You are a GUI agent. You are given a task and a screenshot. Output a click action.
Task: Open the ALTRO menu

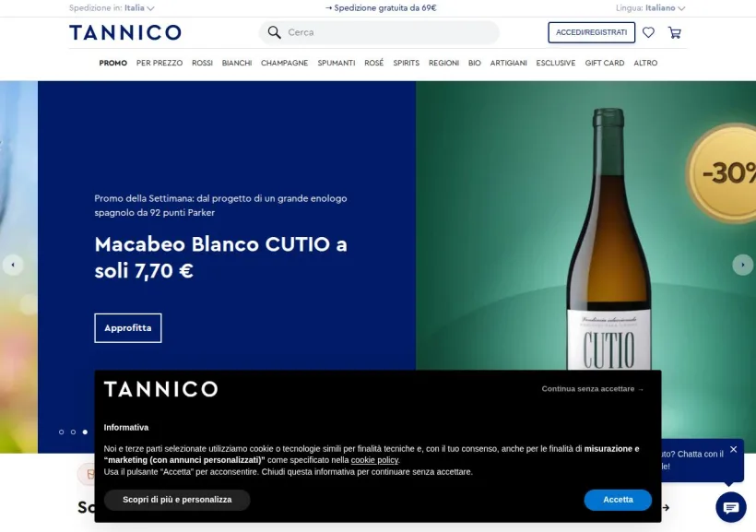pos(645,63)
